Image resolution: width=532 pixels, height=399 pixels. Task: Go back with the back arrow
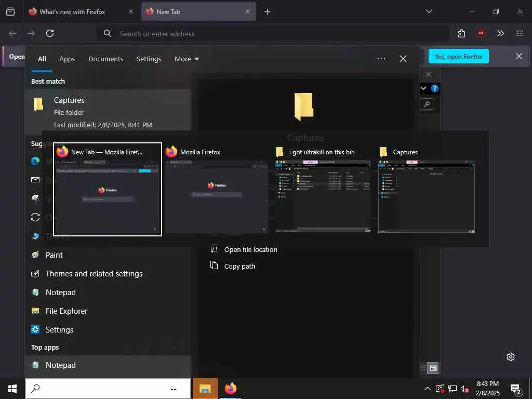12,33
